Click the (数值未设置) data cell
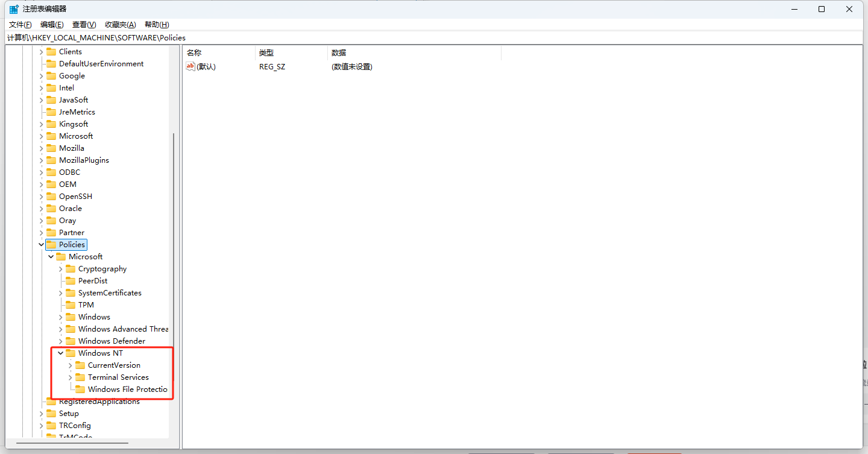This screenshot has width=868, height=454. tap(352, 67)
